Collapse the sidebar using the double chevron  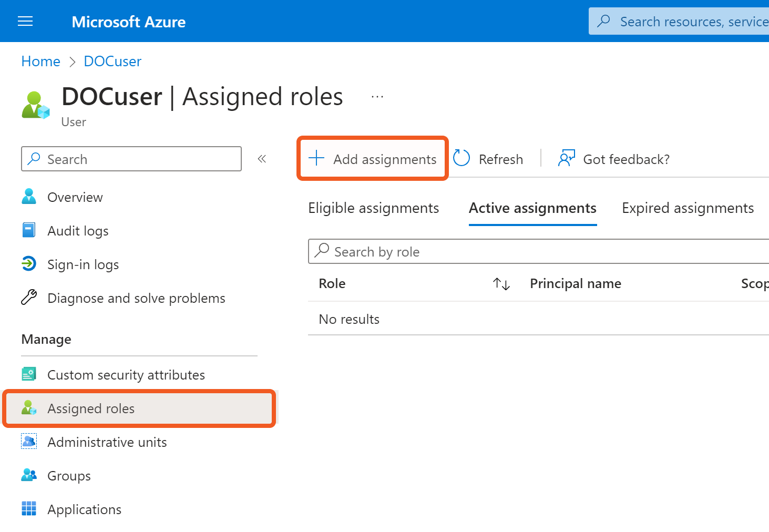click(x=262, y=158)
